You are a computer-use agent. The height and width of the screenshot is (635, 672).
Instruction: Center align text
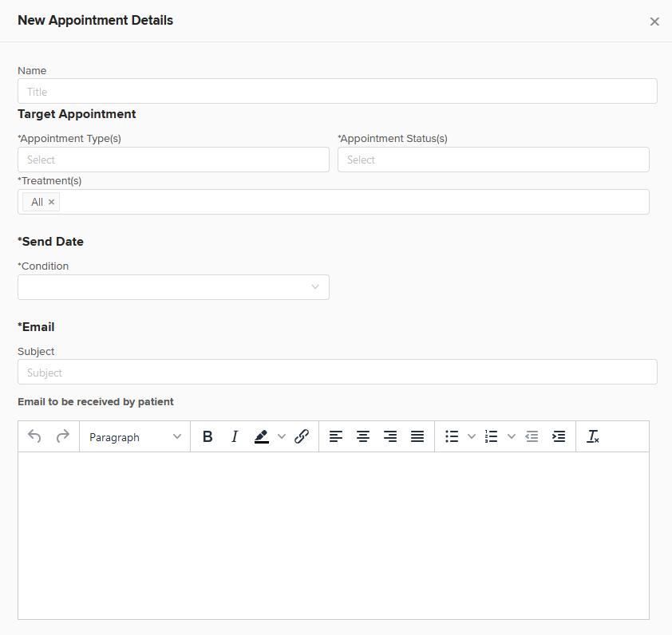[363, 436]
